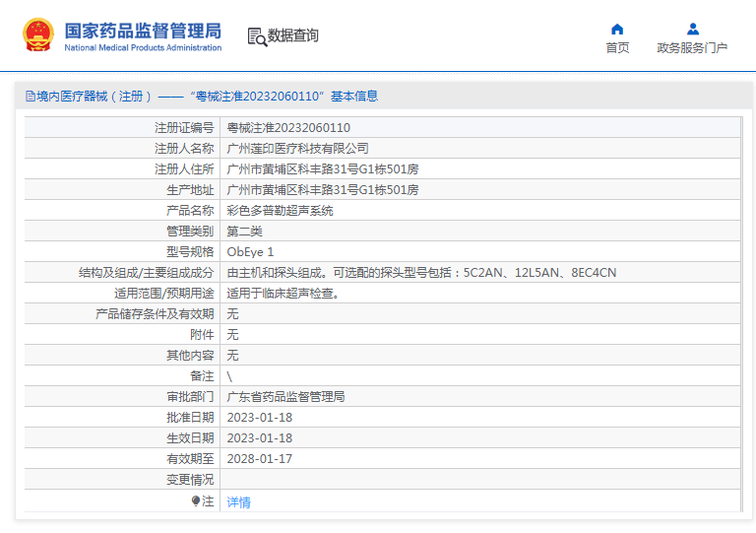Screen dimensions: 756x533
Task: Click the 审批部门 row label
Action: pyautogui.click(x=190, y=397)
